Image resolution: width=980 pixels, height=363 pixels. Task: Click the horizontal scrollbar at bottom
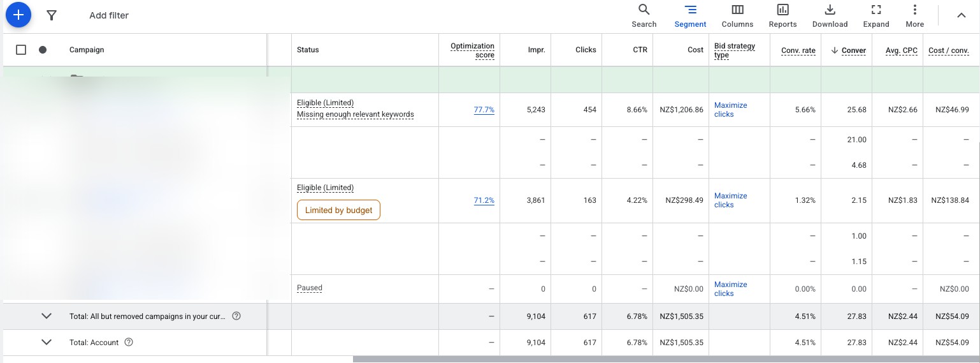click(x=666, y=359)
